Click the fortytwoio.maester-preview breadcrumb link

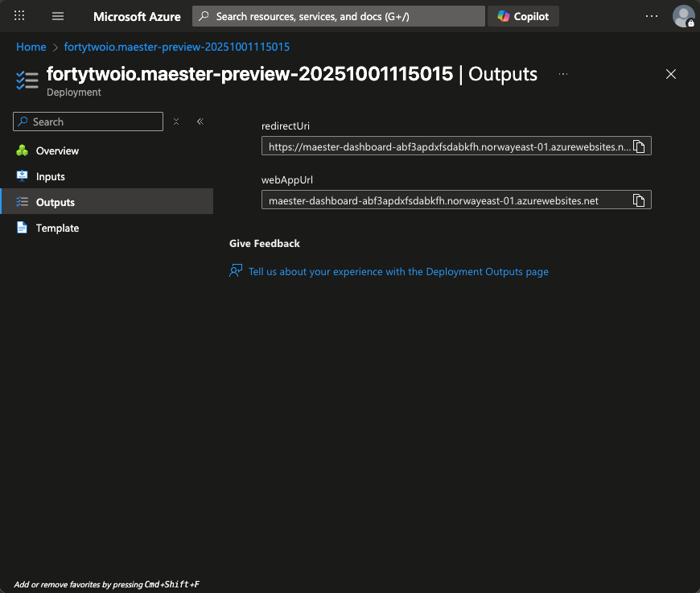[x=176, y=47]
